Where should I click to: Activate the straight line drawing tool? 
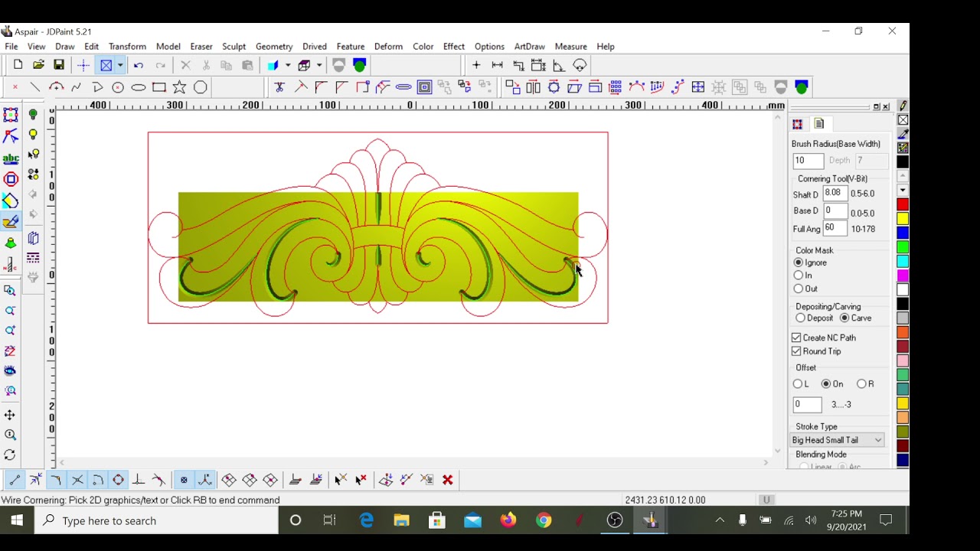(35, 87)
